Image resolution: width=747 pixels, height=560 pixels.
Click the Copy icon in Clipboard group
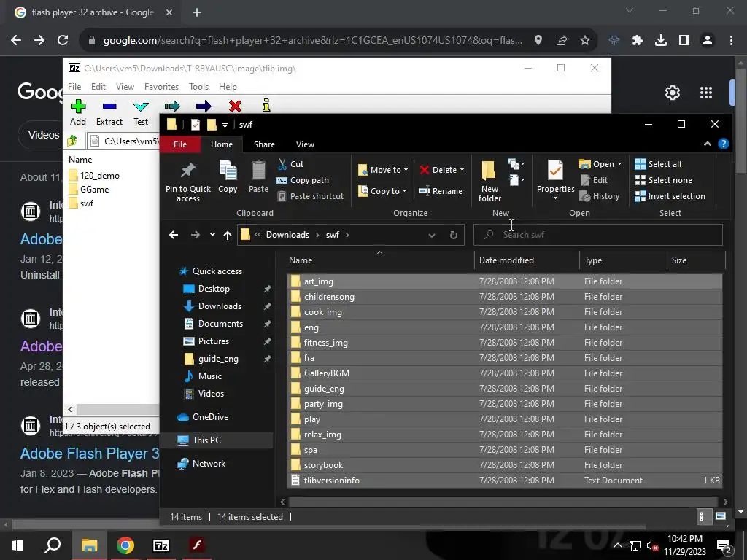[x=228, y=177]
